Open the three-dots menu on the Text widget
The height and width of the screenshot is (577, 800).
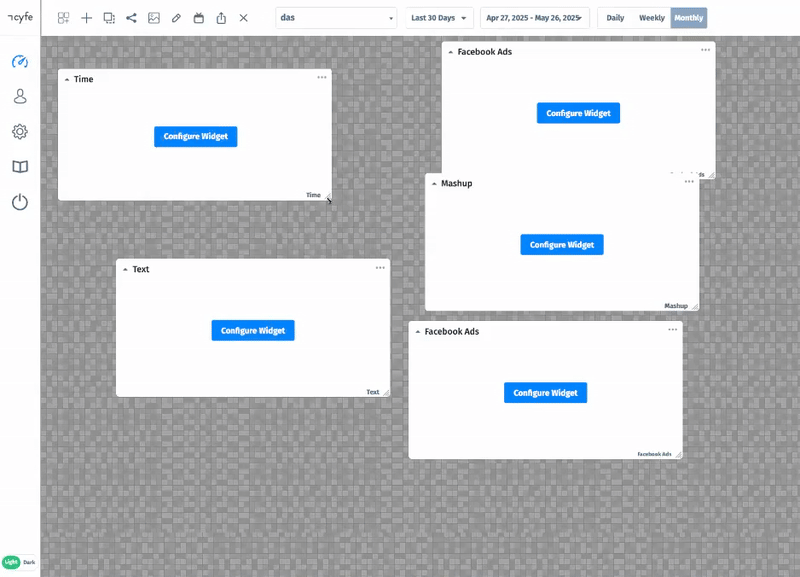[x=380, y=268]
